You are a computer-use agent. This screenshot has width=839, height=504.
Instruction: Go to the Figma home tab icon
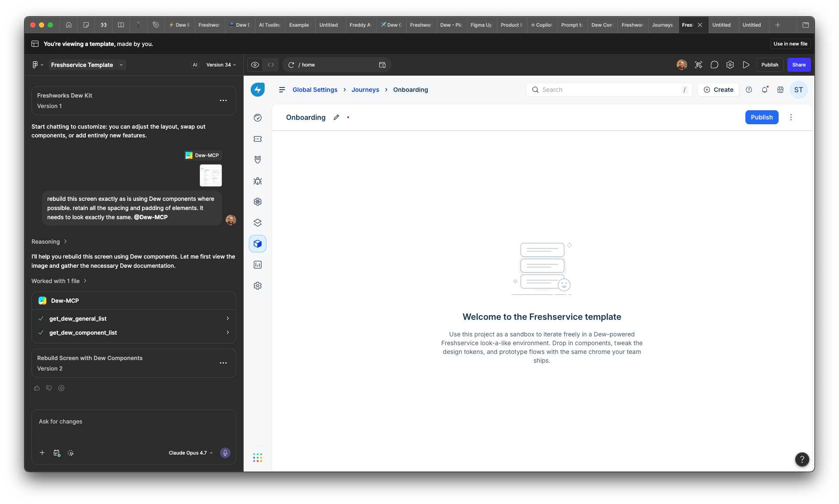[69, 25]
